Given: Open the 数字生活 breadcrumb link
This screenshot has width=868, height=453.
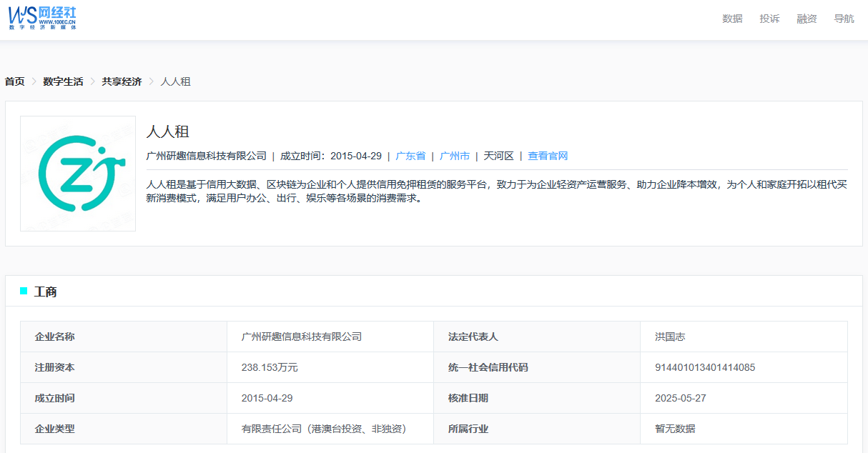Looking at the screenshot, I should click(63, 81).
